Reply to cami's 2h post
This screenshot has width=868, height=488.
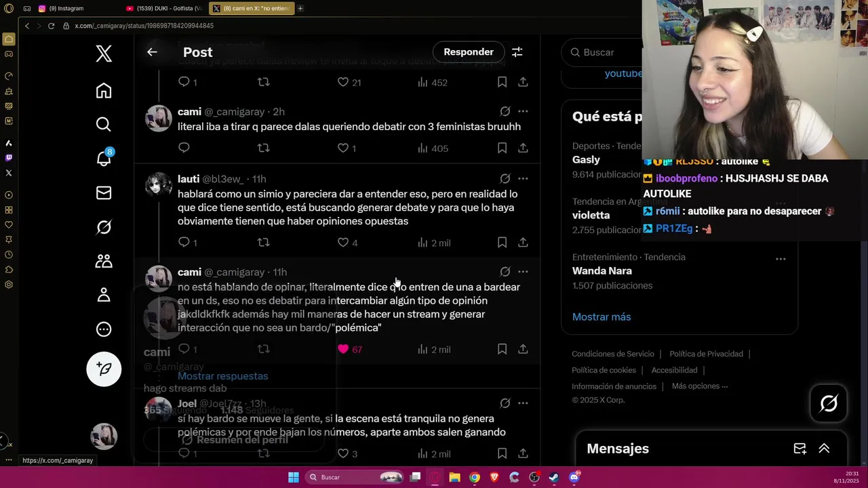point(184,148)
